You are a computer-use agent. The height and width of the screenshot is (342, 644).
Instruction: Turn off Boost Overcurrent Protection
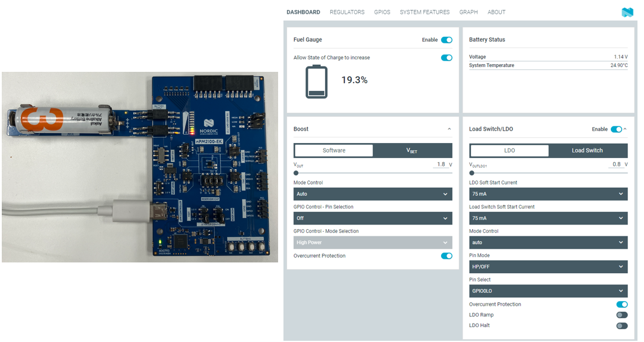pyautogui.click(x=447, y=256)
